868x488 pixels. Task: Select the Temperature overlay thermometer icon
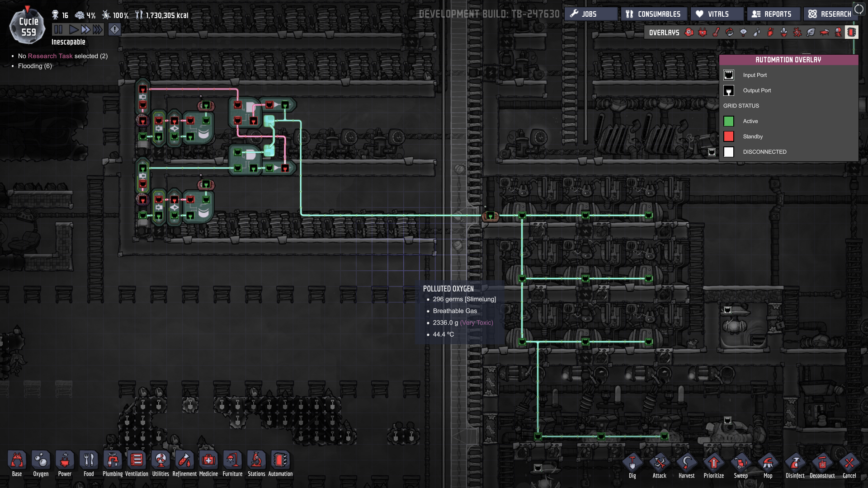click(x=716, y=33)
